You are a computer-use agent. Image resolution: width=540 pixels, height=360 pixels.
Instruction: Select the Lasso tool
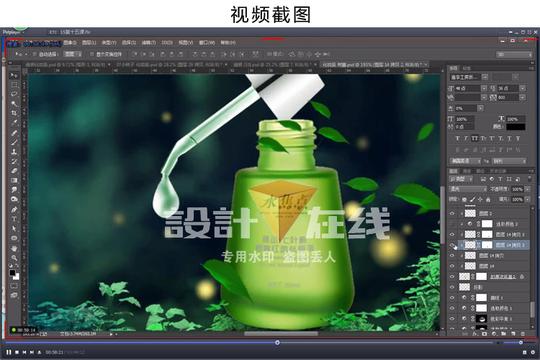point(14,94)
